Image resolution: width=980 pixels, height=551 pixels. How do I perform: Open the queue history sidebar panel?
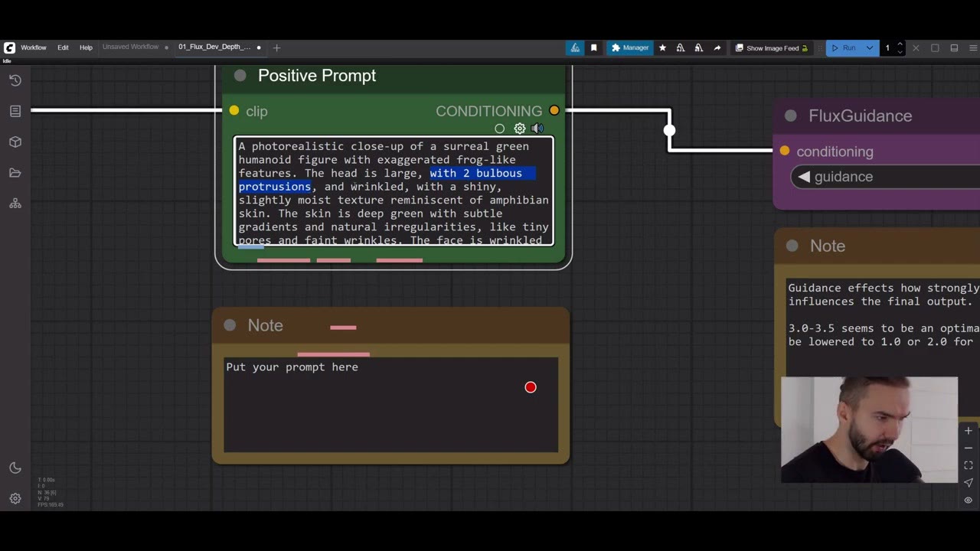click(15, 80)
